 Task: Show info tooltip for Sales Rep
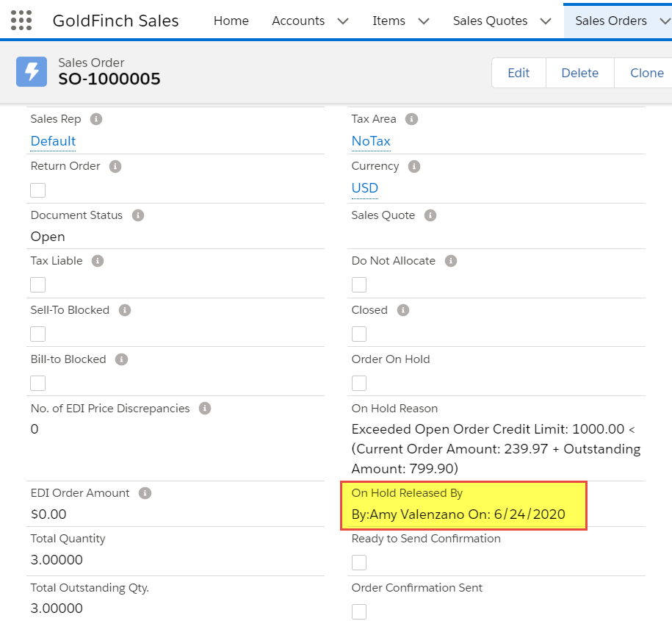[x=96, y=119]
